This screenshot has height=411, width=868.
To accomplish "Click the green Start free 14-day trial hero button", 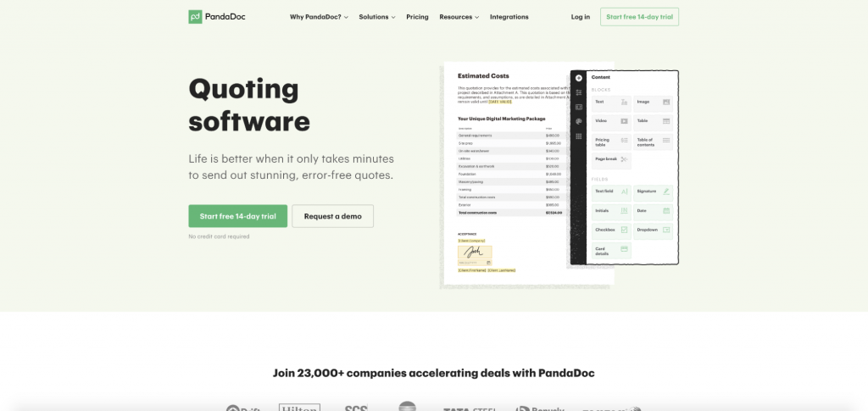I will coord(237,216).
